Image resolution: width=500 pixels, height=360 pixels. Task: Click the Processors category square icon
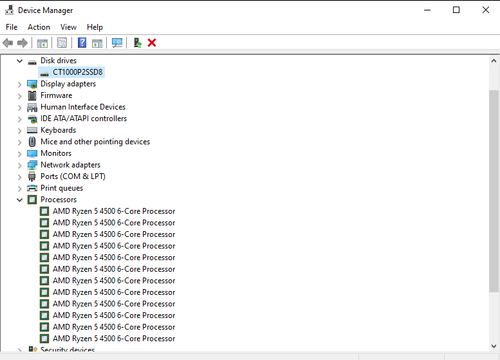pyautogui.click(x=32, y=200)
